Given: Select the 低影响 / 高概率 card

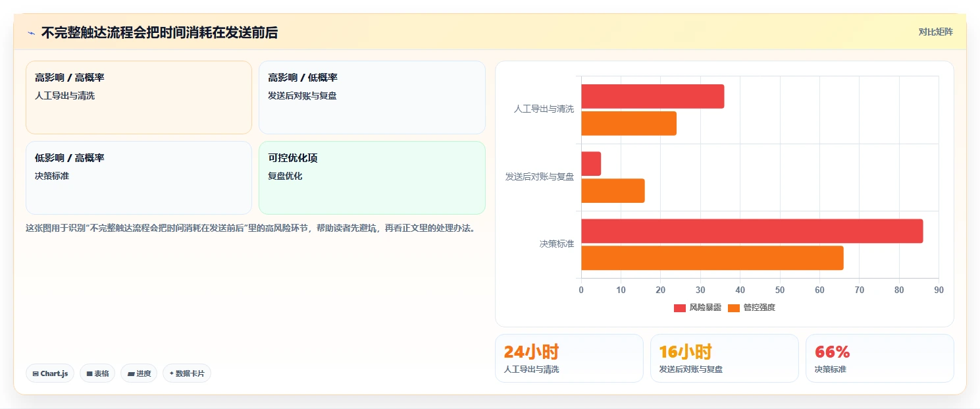Looking at the screenshot, I should [x=139, y=178].
